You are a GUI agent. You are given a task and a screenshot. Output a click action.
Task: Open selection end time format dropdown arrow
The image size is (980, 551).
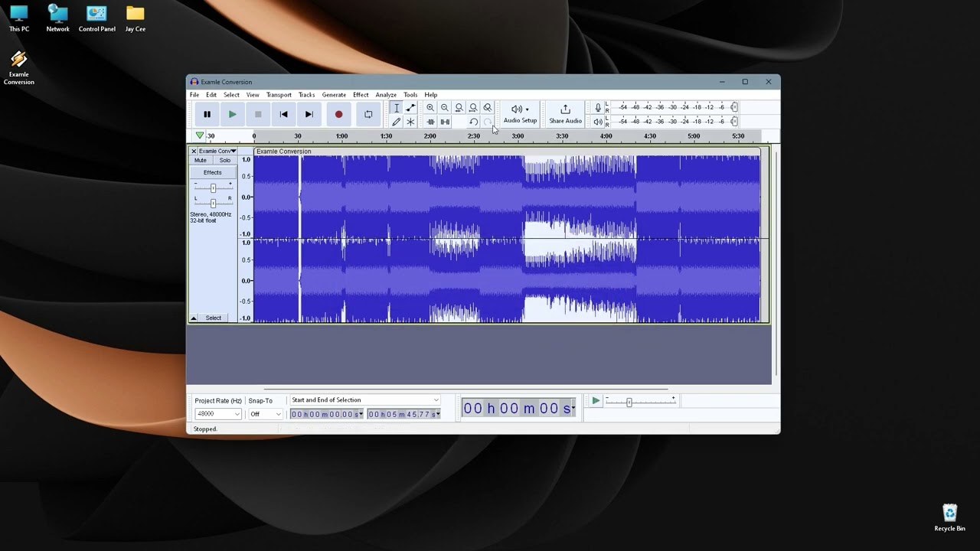[438, 414]
